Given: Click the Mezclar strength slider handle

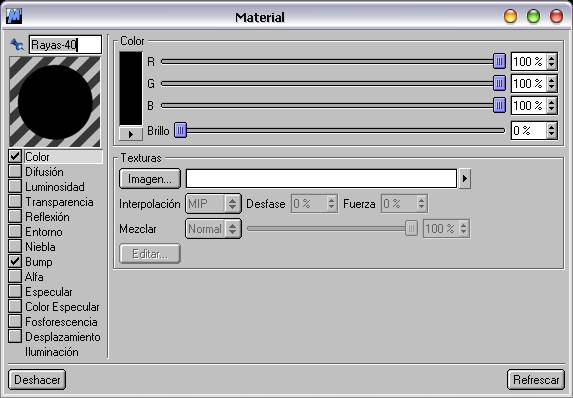Looking at the screenshot, I should point(411,229).
